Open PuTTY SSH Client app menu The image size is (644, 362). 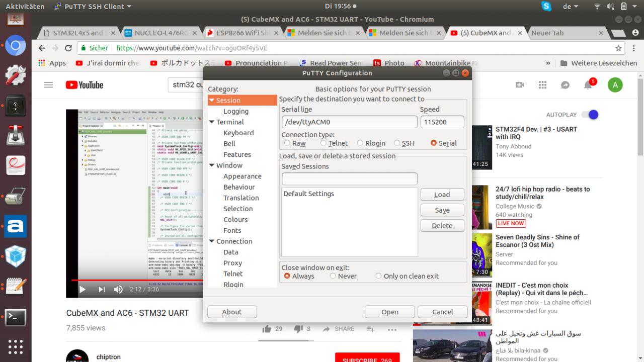point(92,7)
